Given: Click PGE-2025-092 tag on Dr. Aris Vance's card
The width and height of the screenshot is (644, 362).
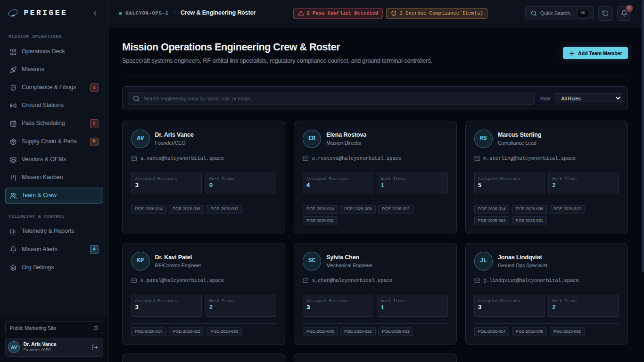Looking at the screenshot, I should pos(224,209).
